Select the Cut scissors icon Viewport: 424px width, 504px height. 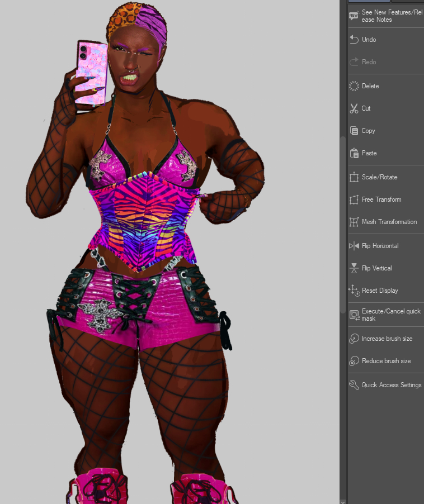click(354, 108)
